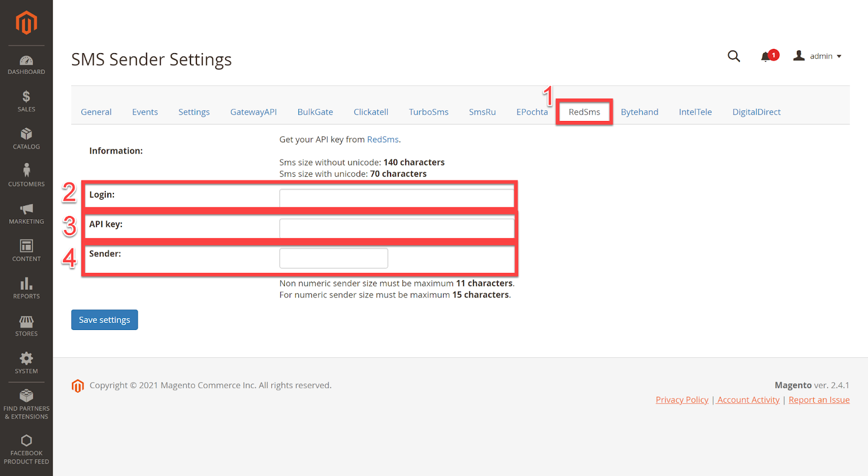
Task: Open Find Partners & Extensions
Action: click(26, 404)
